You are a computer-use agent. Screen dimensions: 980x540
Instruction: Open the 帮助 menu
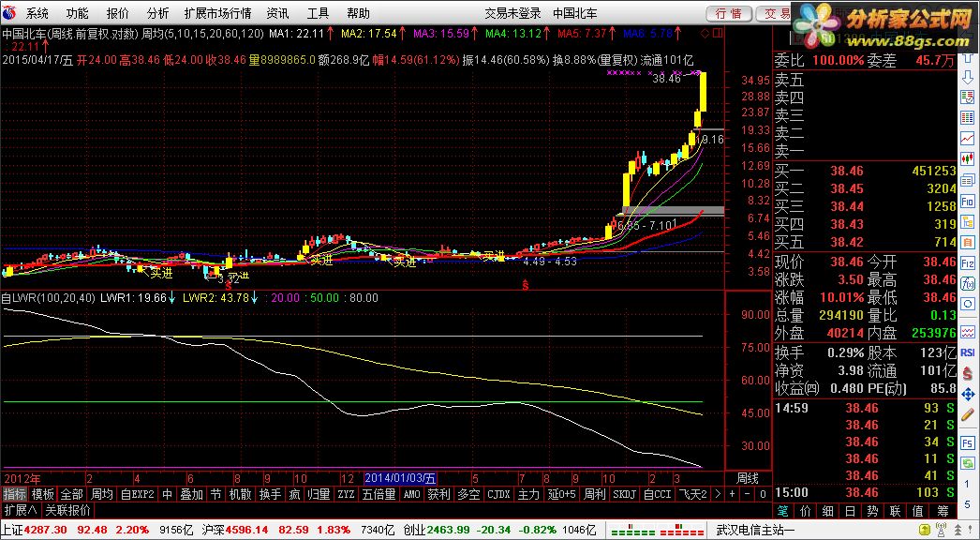tap(358, 13)
